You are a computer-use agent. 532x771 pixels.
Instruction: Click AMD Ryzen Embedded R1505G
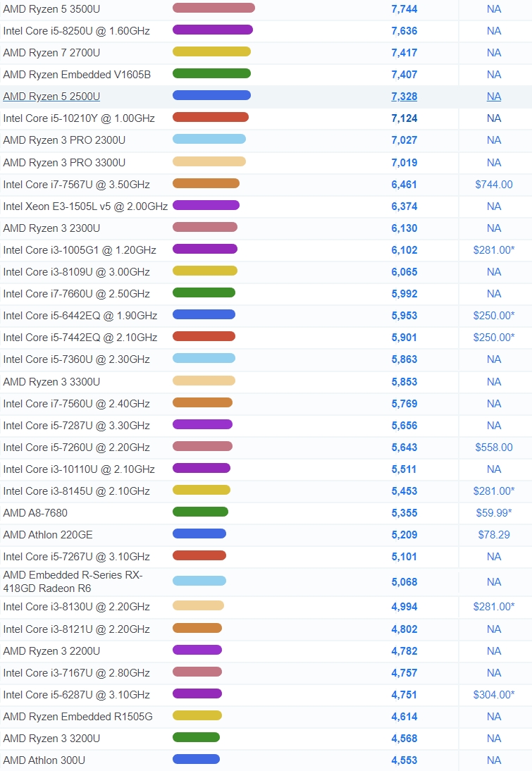[78, 717]
